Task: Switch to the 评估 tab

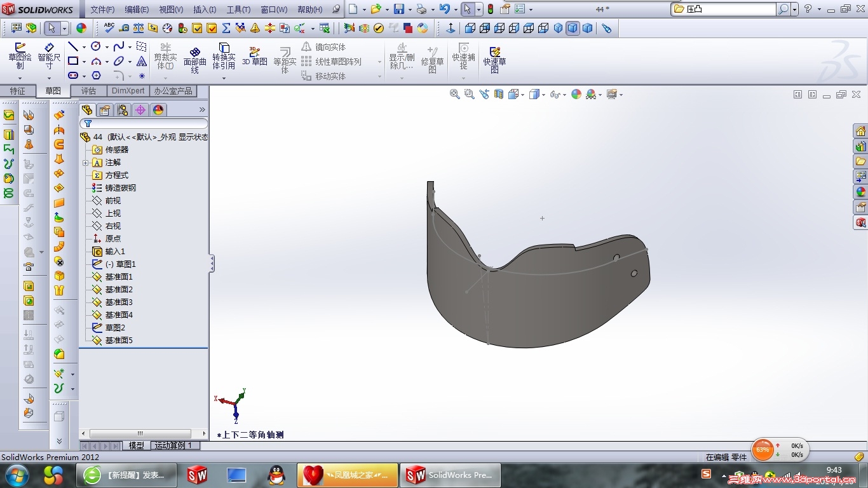Action: 88,91
